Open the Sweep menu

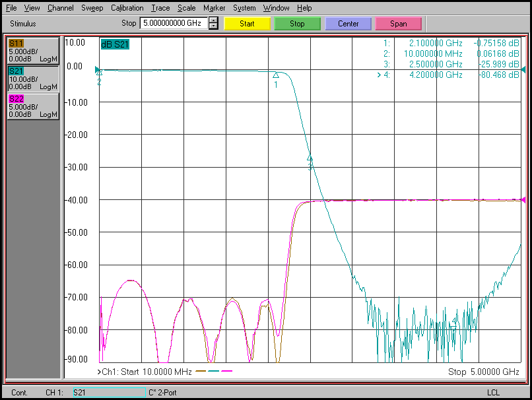(x=92, y=8)
